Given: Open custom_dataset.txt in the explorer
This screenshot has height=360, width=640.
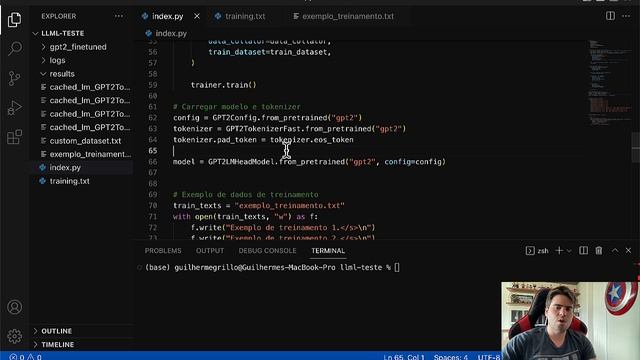Looking at the screenshot, I should 85,141.
